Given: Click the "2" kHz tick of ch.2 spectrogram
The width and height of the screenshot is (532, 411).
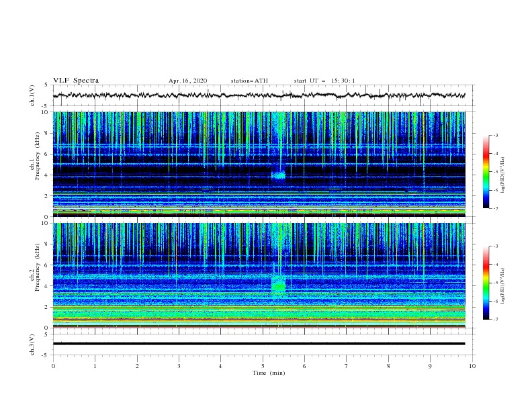Looking at the screenshot, I should (x=47, y=307).
